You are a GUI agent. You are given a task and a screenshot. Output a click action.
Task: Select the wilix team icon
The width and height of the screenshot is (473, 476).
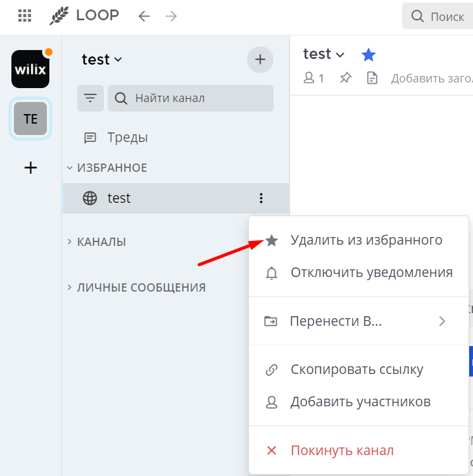[x=30, y=69]
